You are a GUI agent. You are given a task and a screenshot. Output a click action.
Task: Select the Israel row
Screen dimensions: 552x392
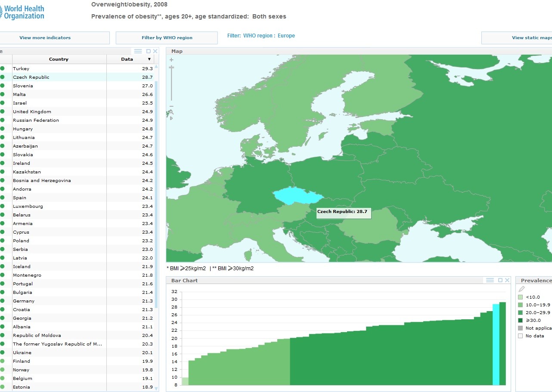point(77,103)
